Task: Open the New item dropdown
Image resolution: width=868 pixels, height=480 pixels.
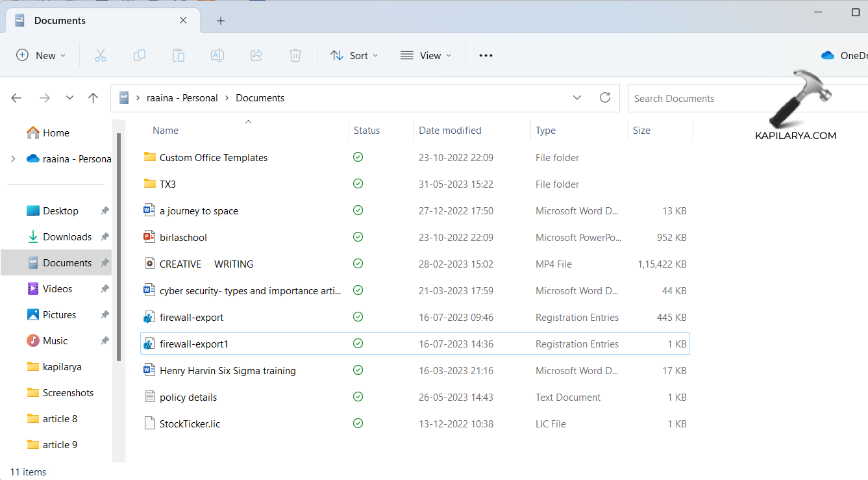Action: pos(41,56)
